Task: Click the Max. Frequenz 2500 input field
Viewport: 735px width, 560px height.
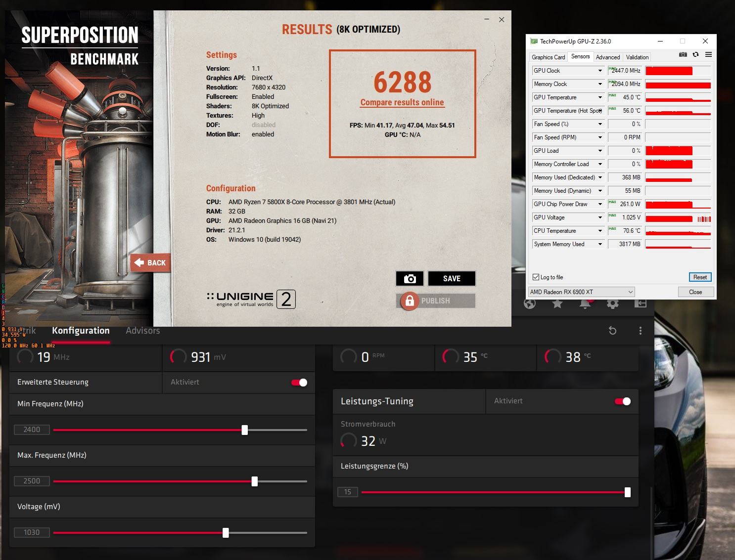Action: click(32, 481)
